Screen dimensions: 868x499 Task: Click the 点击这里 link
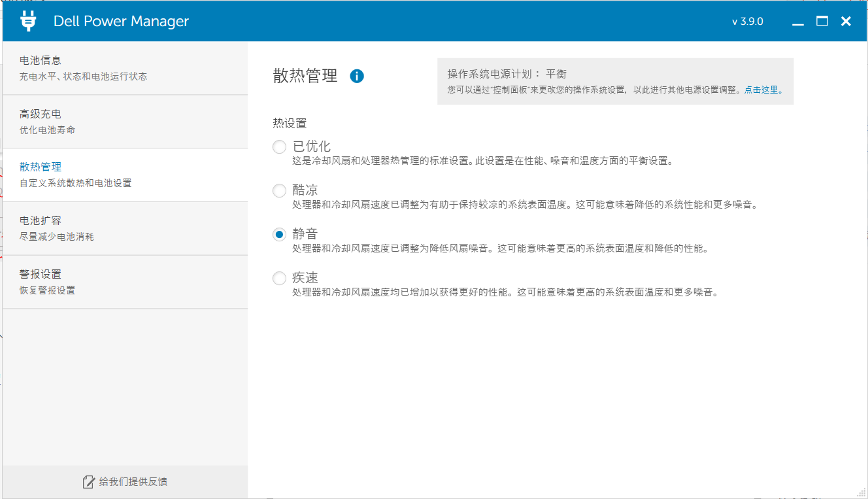click(x=763, y=90)
